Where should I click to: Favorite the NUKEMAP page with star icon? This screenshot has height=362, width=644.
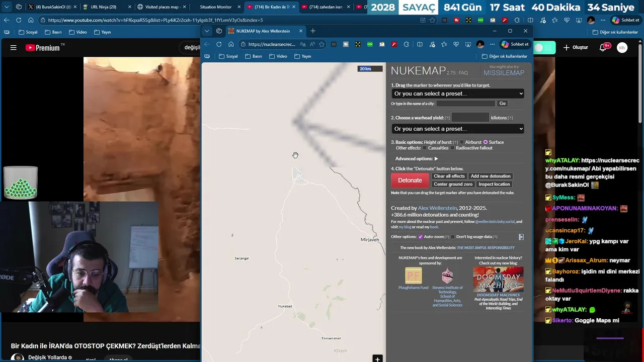[321, 44]
